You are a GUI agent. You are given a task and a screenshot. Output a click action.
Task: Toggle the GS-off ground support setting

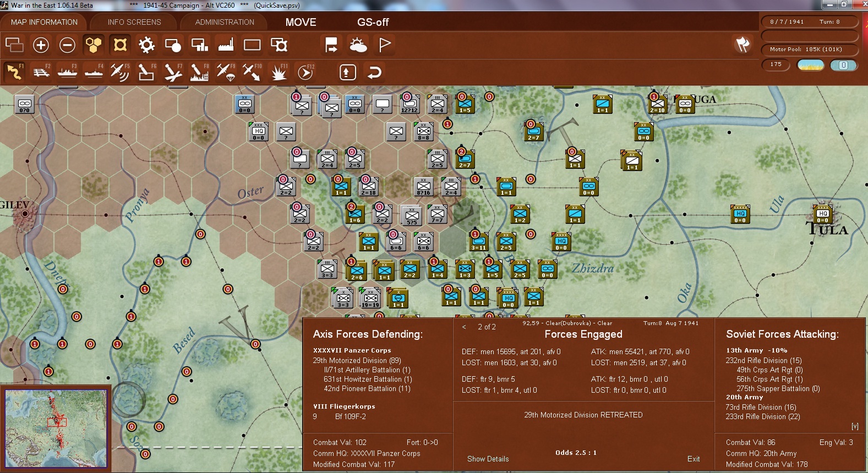(373, 22)
